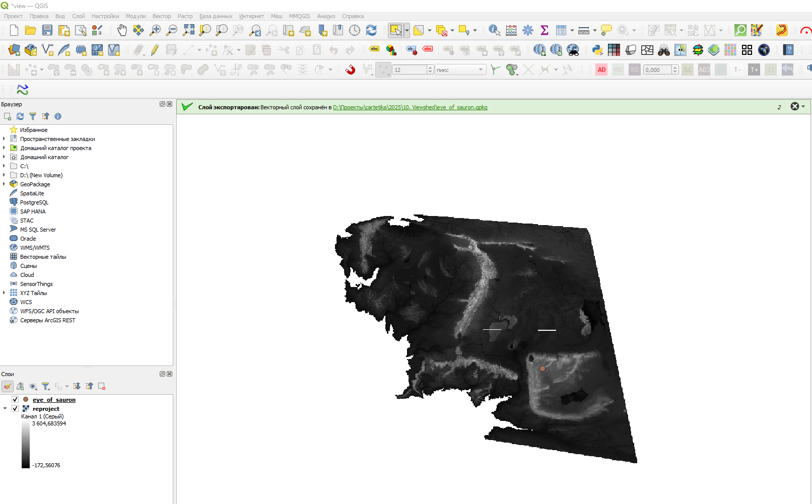
Task: Click the New GeoPackage Layer icon
Action: 31,50
